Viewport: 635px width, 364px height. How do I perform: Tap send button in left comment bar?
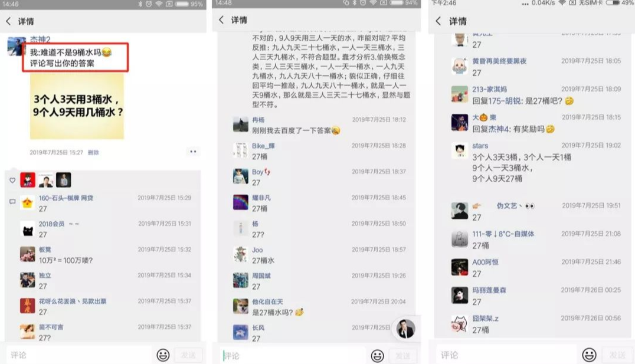[188, 355]
